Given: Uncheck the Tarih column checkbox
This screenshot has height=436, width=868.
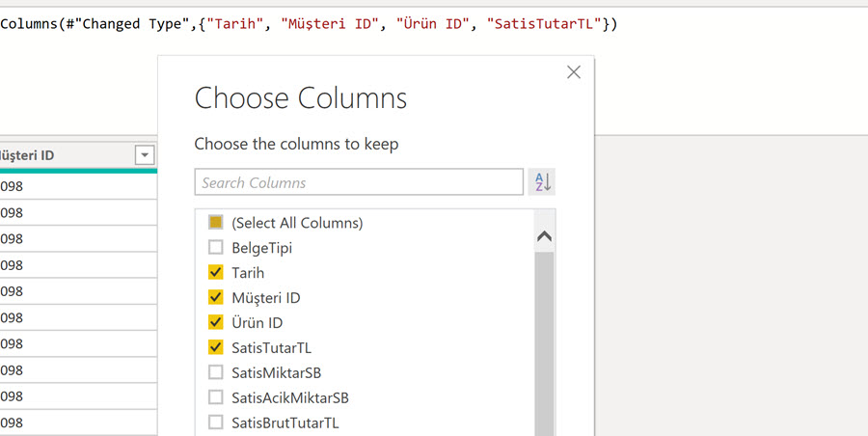Looking at the screenshot, I should click(215, 273).
